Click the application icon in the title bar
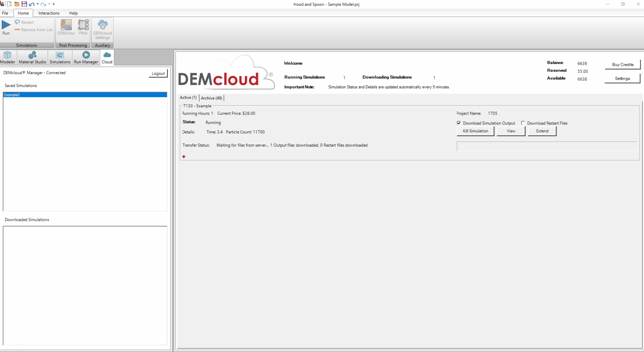This screenshot has height=352, width=644. [2, 4]
